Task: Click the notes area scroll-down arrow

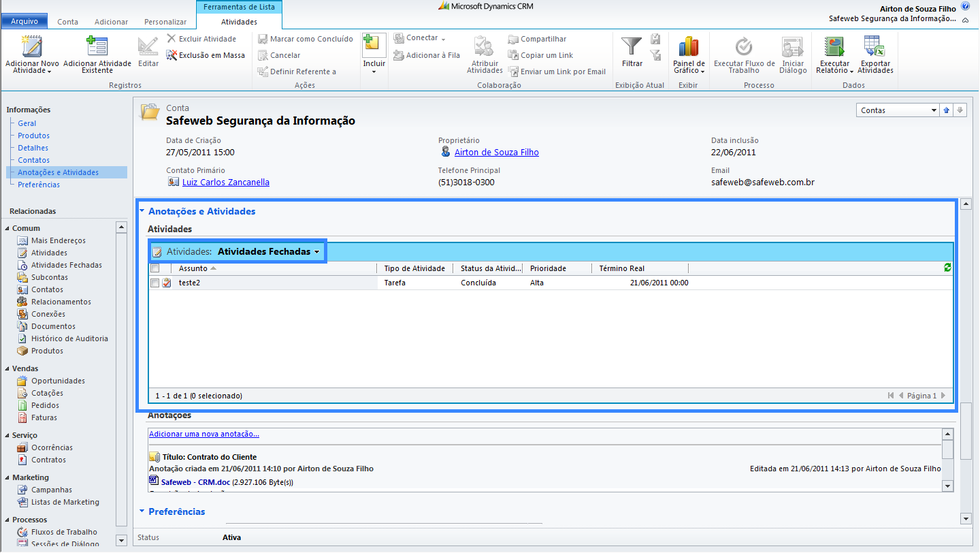Action: click(947, 486)
